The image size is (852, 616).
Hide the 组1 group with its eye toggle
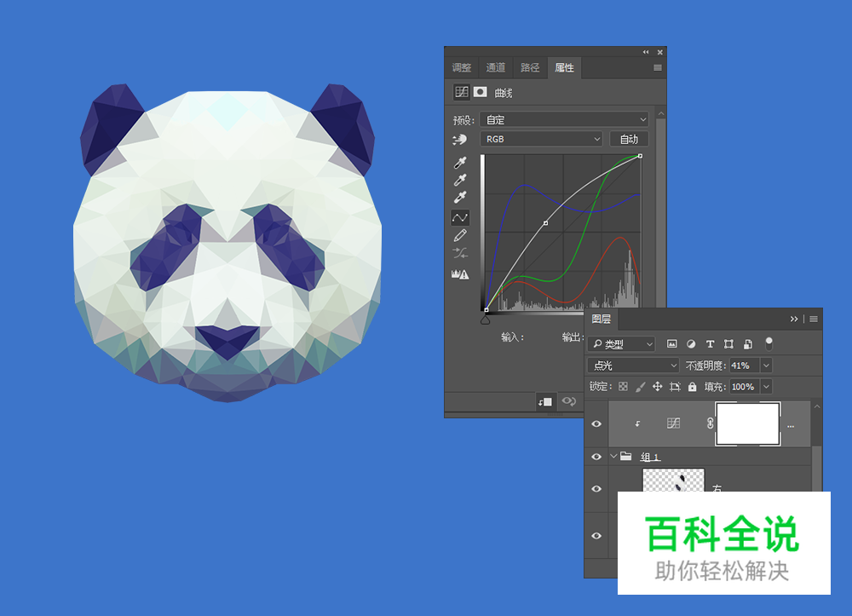595,456
